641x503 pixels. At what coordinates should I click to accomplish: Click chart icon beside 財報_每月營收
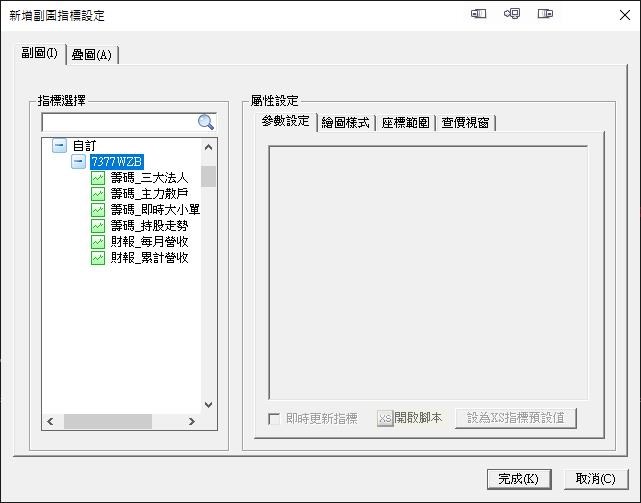tap(98, 242)
